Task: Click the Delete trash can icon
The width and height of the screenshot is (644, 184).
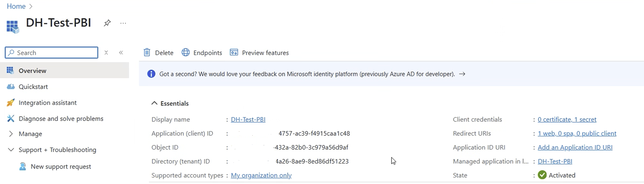Action: 147,53
